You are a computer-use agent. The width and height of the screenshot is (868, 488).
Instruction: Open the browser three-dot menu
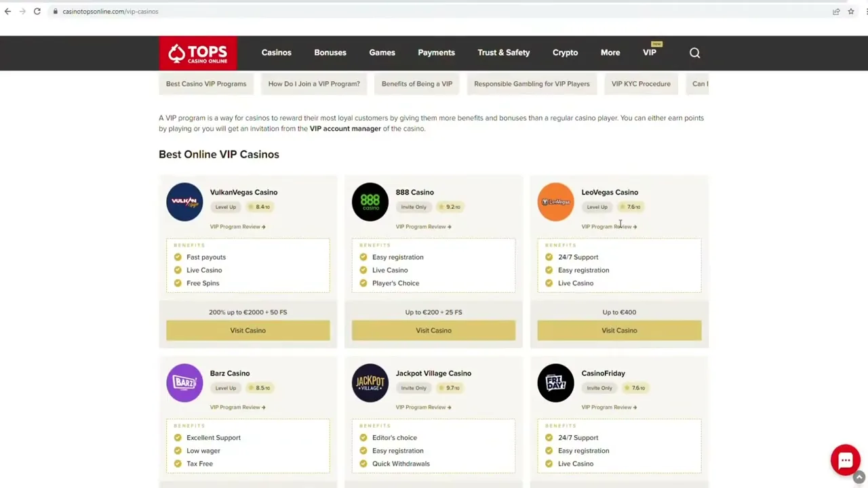click(x=865, y=12)
